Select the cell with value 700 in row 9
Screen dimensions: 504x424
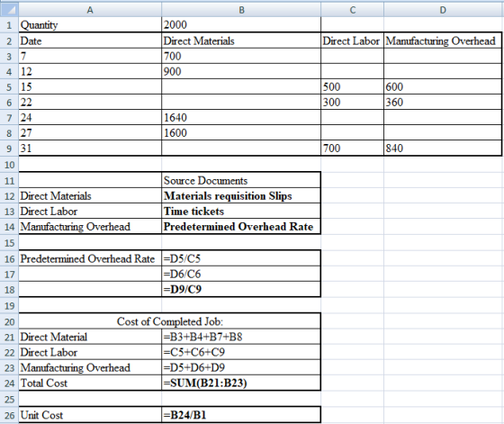coord(352,149)
